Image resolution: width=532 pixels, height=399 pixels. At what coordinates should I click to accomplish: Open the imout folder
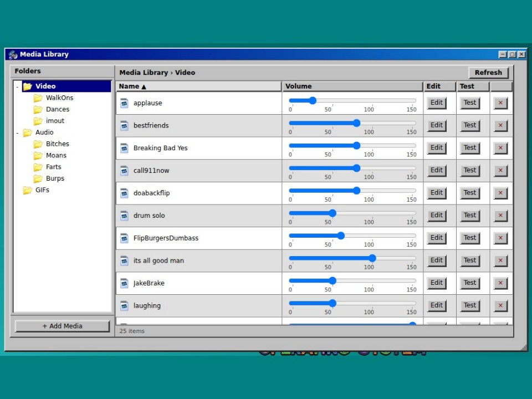(x=55, y=121)
